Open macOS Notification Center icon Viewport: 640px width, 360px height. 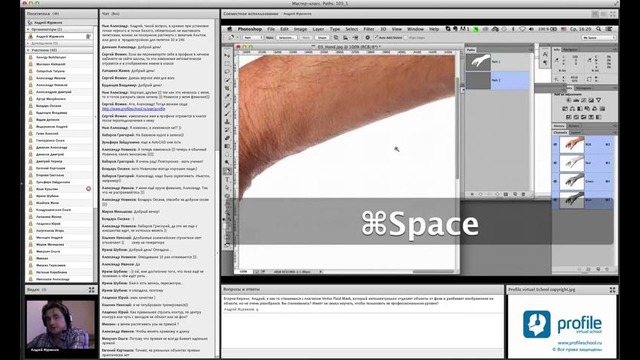[x=609, y=29]
